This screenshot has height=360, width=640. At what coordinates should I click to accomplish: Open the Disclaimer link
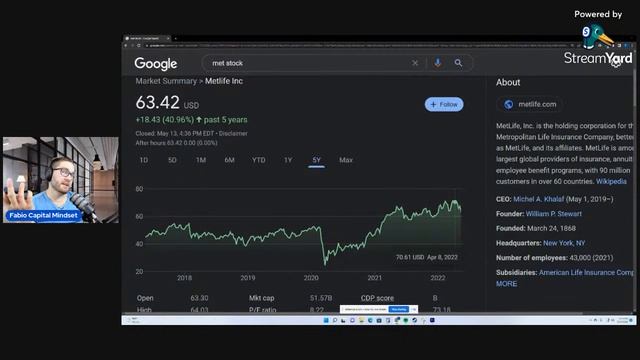click(x=233, y=133)
